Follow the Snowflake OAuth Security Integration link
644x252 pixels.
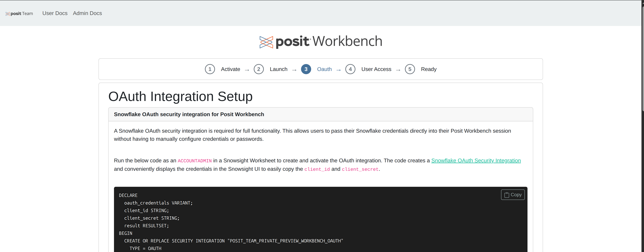(476, 161)
